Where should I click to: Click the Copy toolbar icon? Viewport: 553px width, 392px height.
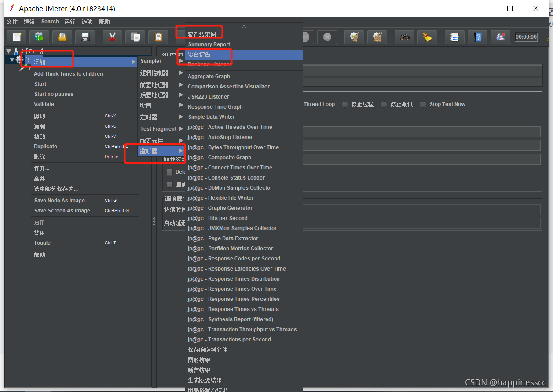[x=136, y=37]
